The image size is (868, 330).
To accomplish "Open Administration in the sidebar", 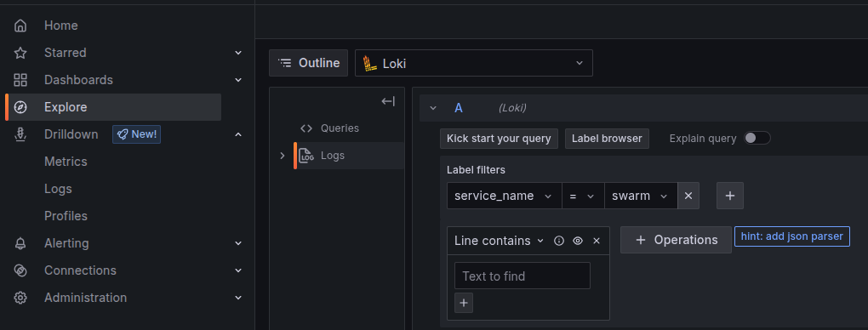I will [x=85, y=298].
